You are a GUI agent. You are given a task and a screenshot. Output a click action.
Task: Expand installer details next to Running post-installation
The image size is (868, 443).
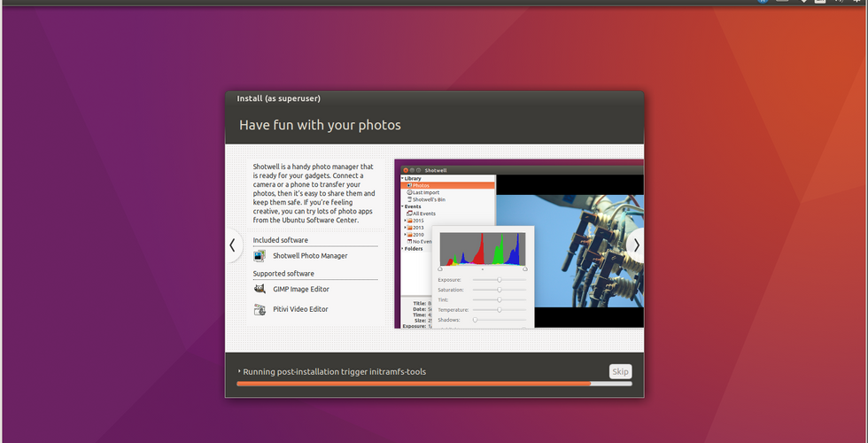(239, 371)
